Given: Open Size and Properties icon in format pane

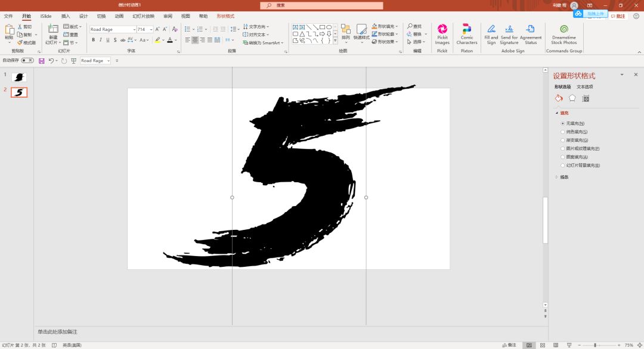Looking at the screenshot, I should [586, 98].
